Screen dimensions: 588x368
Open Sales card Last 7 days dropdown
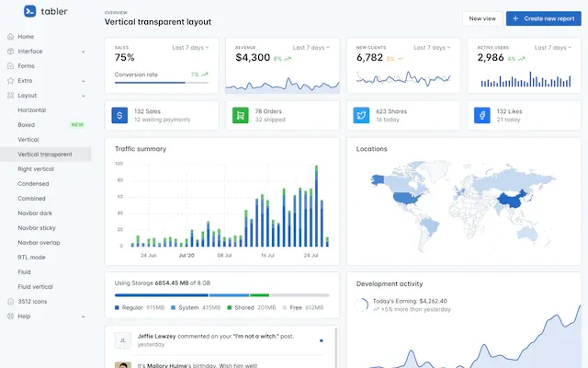pyautogui.click(x=190, y=47)
